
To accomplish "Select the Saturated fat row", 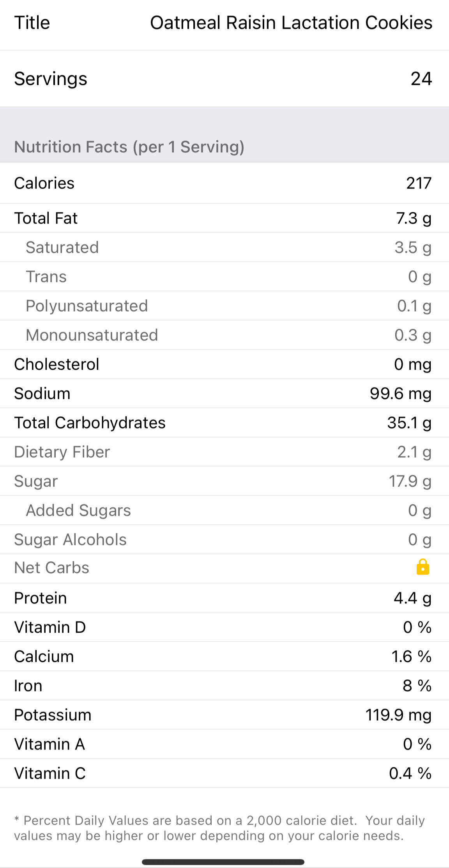I will (224, 247).
